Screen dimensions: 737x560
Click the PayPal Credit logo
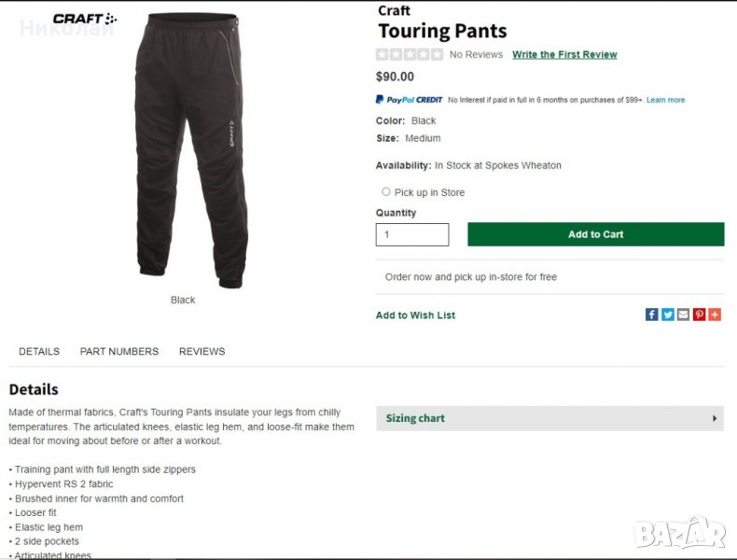point(409,100)
